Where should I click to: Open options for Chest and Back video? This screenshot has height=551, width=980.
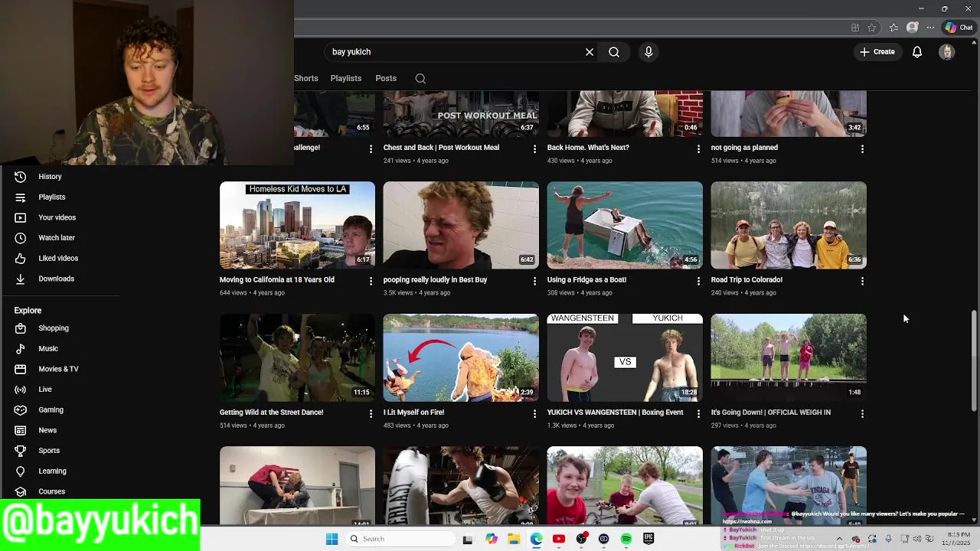tap(534, 148)
